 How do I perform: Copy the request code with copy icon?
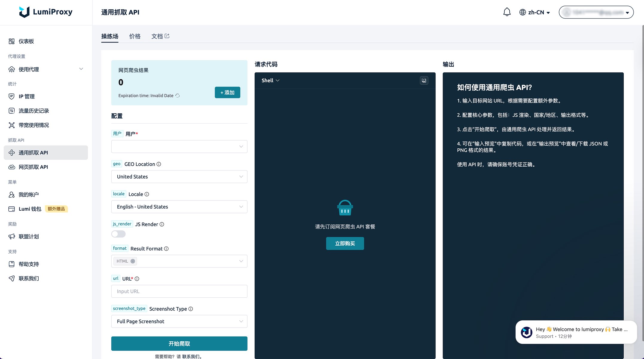(424, 80)
